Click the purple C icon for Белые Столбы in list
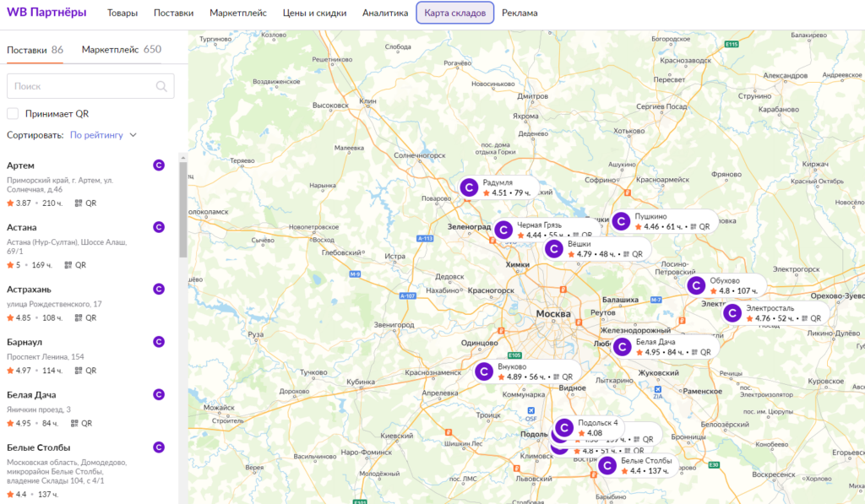The width and height of the screenshot is (865, 504). click(159, 447)
